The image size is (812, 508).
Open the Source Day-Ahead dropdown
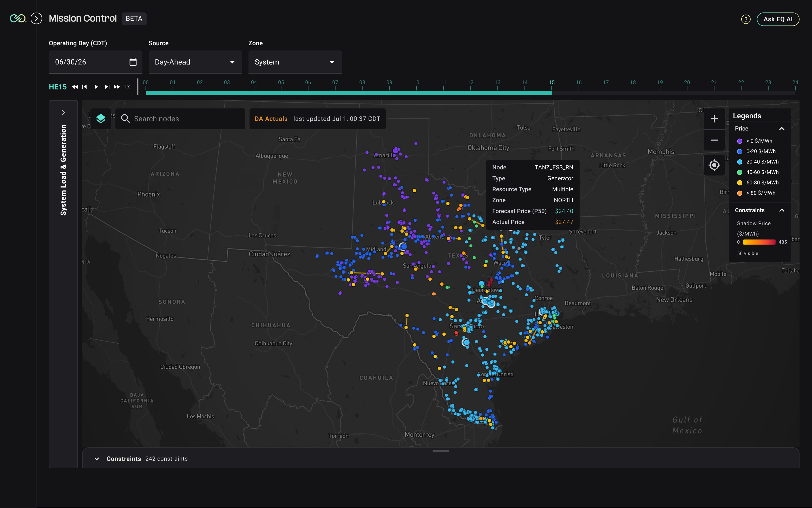tap(195, 62)
